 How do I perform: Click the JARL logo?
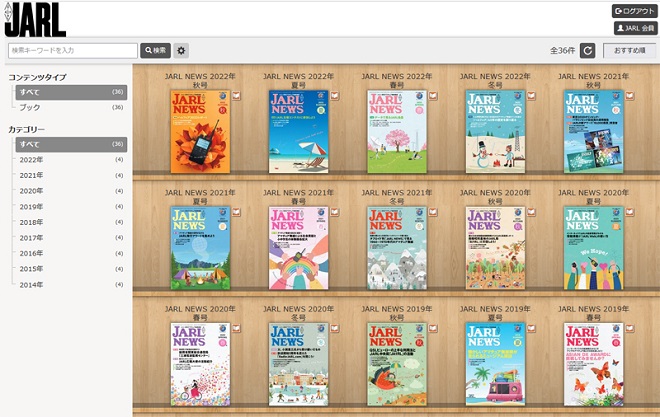tap(35, 20)
